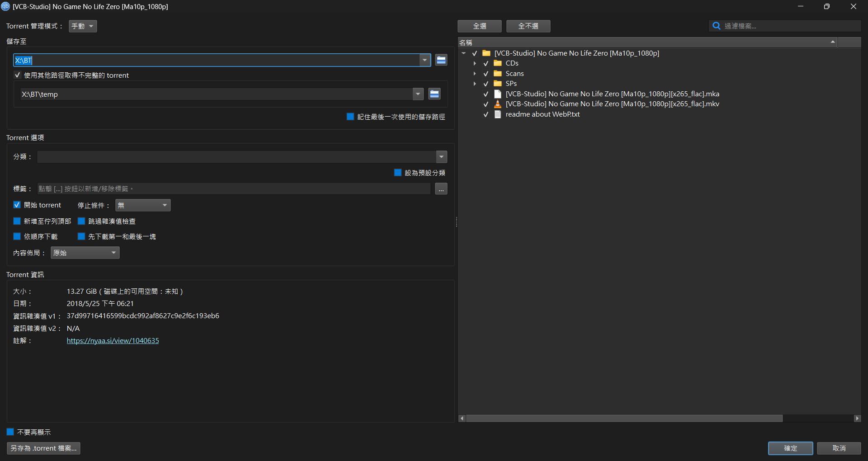Uncheck the CDs folder checkbox

point(486,63)
